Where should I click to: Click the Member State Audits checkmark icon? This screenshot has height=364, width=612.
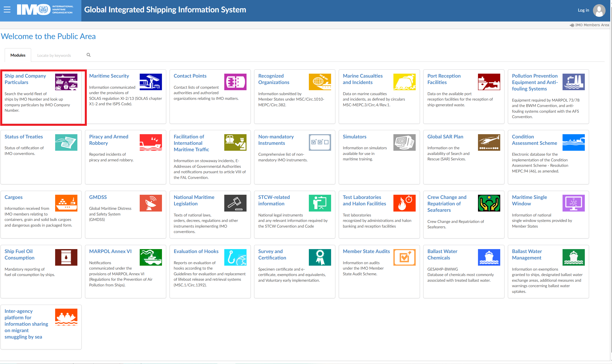click(404, 257)
